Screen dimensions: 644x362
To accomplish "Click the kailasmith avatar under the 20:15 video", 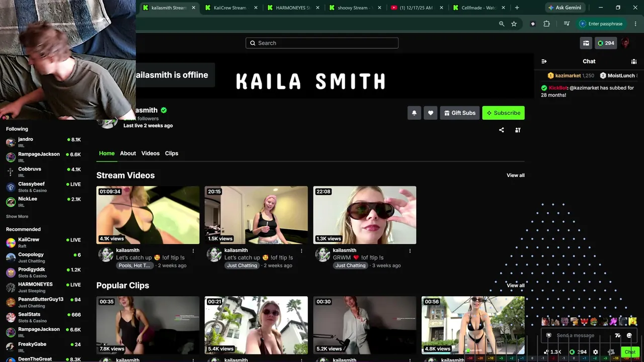I will (x=214, y=254).
